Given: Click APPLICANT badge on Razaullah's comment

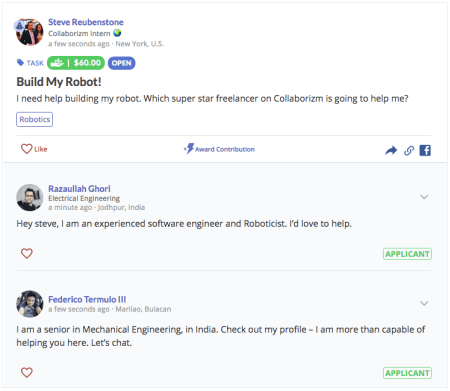Looking at the screenshot, I should (407, 254).
